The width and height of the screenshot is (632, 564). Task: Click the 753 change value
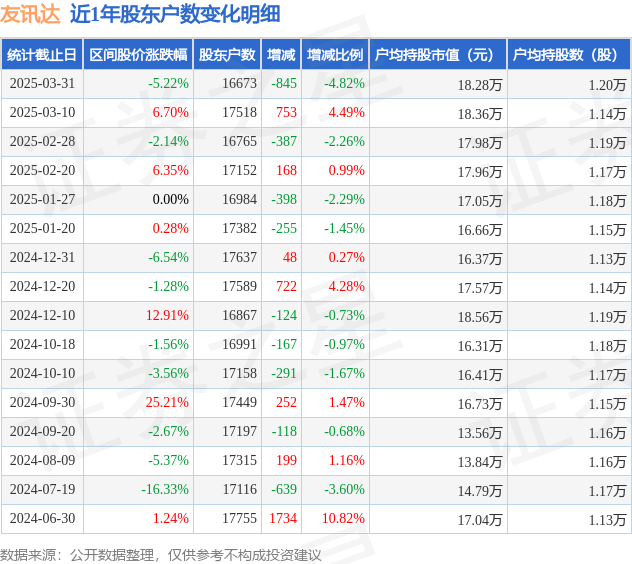click(x=287, y=112)
